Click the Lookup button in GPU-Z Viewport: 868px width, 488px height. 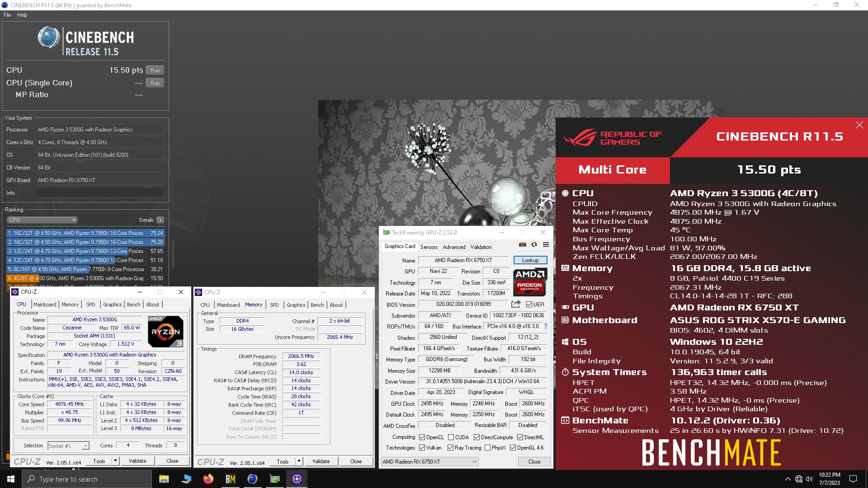point(530,260)
